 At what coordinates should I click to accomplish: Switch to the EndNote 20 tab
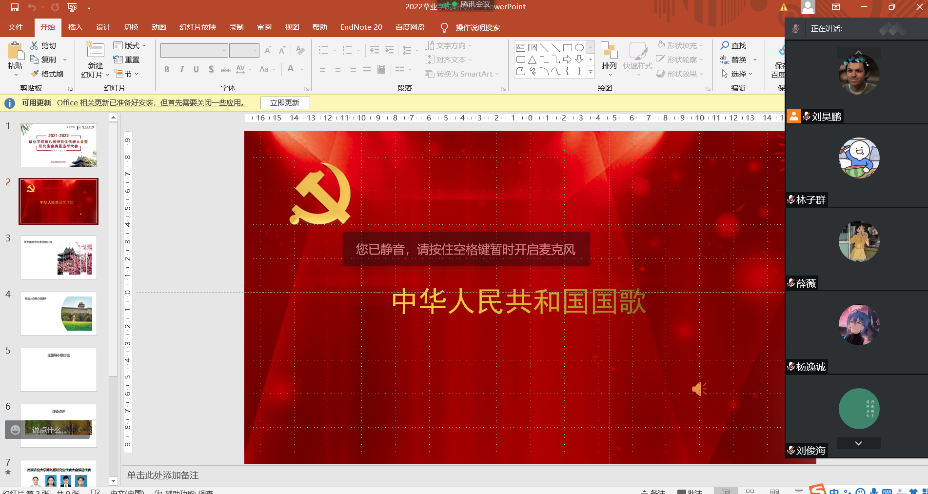[360, 27]
